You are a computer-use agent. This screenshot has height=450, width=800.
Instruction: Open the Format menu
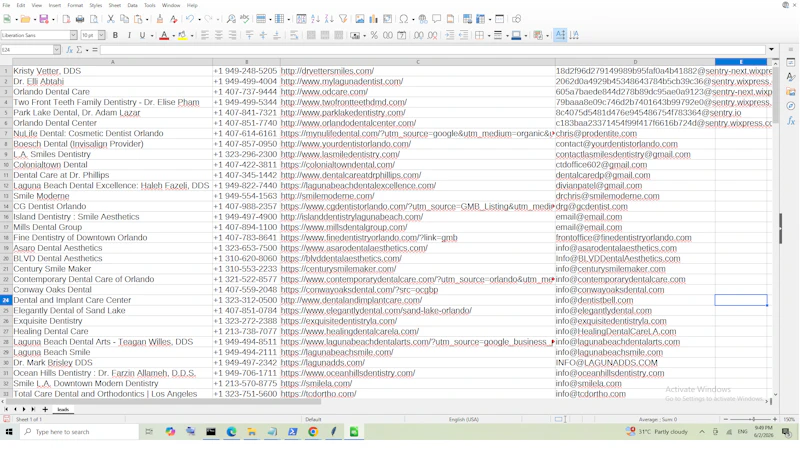point(75,5)
